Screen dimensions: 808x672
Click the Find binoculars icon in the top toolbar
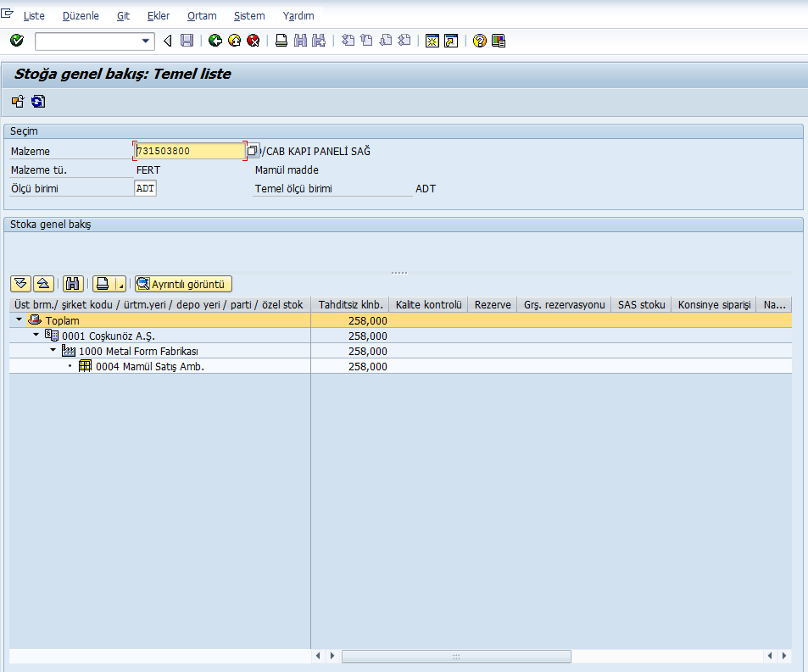click(300, 41)
